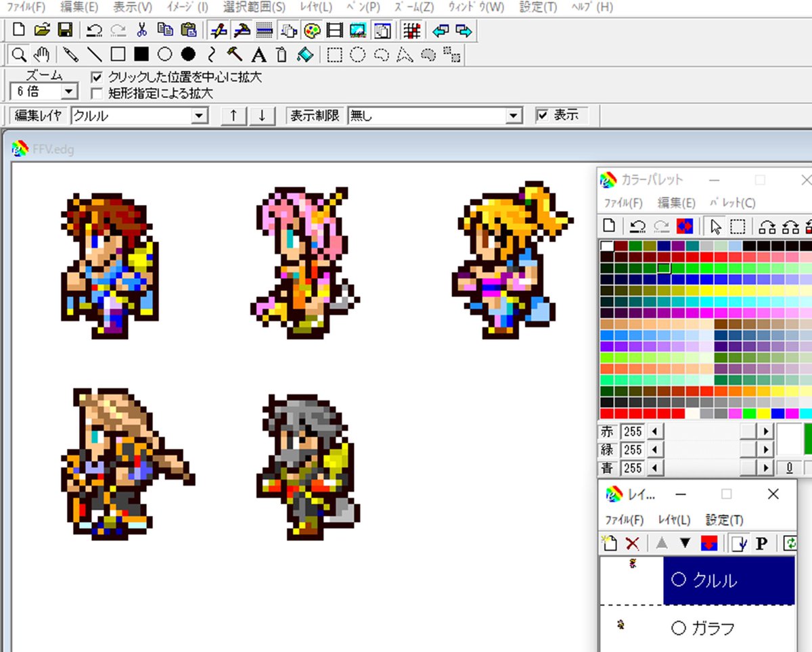Open the パレット(C) menu in palette window
This screenshot has width=812, height=652.
tap(733, 203)
